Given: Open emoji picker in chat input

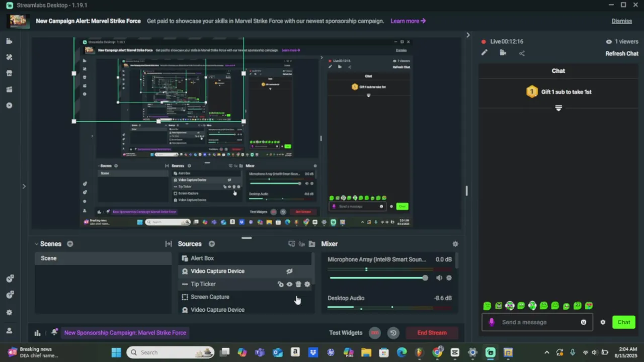Looking at the screenshot, I should pos(584,322).
